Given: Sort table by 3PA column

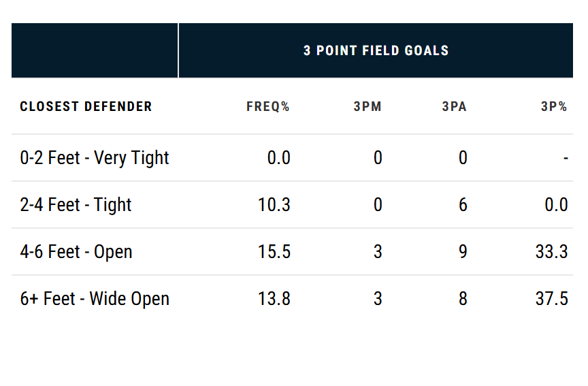Looking at the screenshot, I should point(454,107).
